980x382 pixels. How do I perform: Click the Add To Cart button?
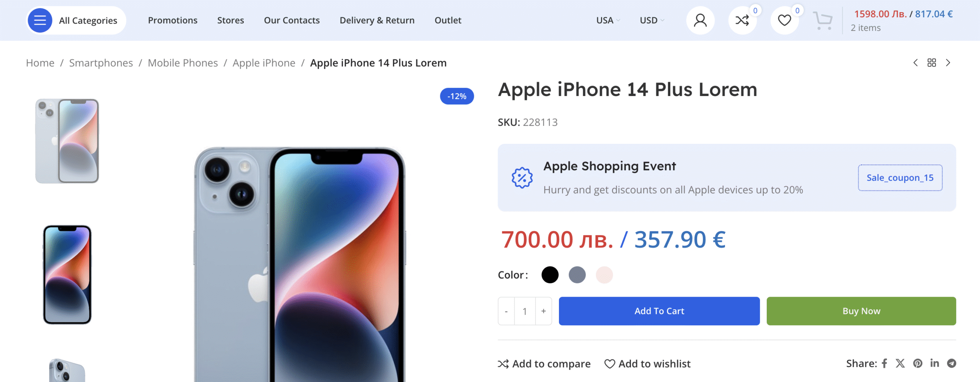(x=659, y=311)
